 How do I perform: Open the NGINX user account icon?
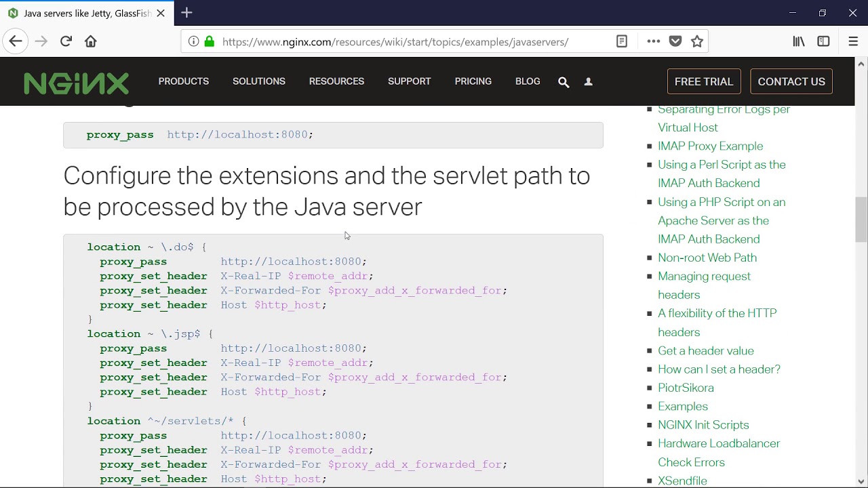coord(589,82)
